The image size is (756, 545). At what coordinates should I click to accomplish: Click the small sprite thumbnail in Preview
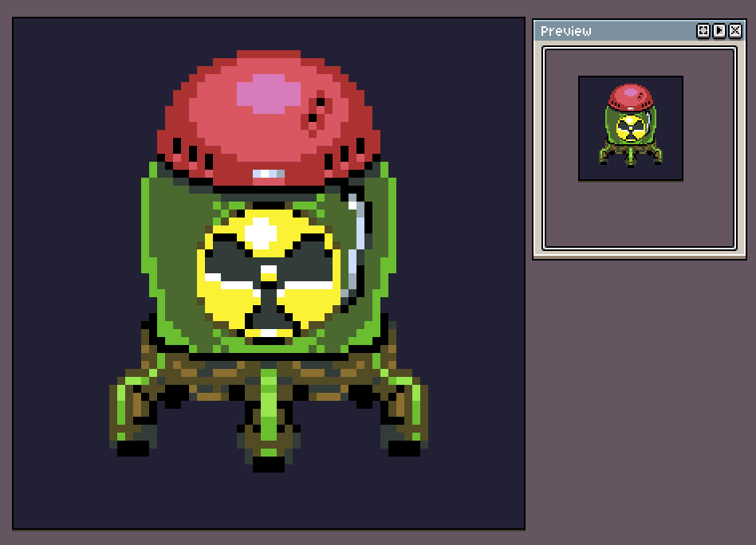[631, 128]
